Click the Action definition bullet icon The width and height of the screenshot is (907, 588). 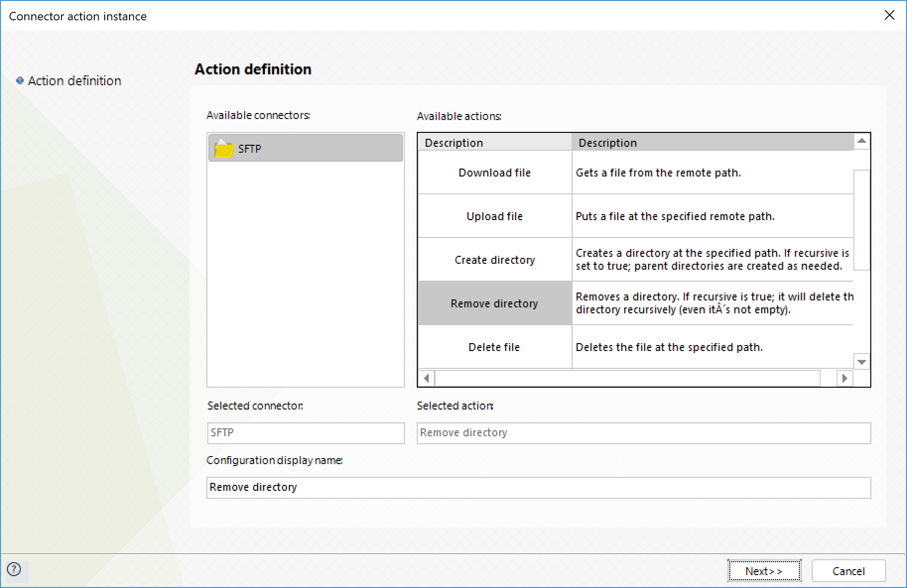point(20,80)
